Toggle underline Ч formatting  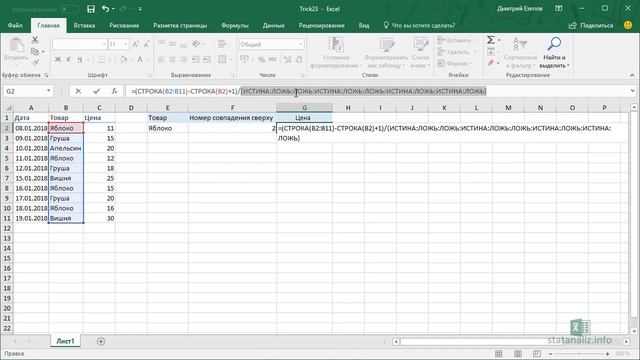tap(79, 60)
